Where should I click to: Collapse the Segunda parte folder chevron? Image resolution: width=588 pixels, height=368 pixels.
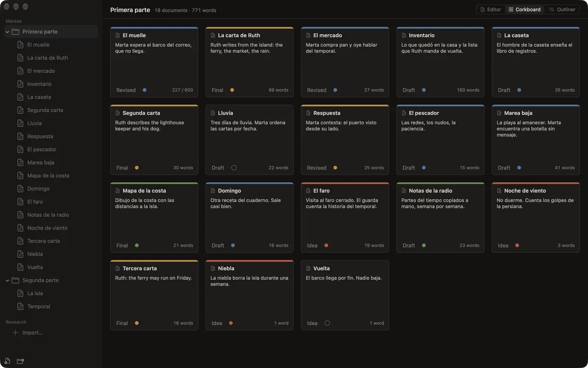pyautogui.click(x=7, y=280)
